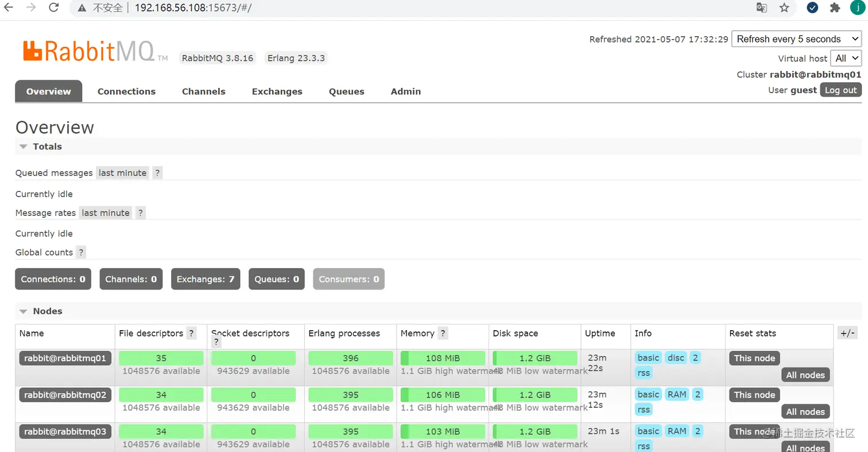
Task: Reset stats for This node on rabbitmq02
Action: click(x=754, y=395)
